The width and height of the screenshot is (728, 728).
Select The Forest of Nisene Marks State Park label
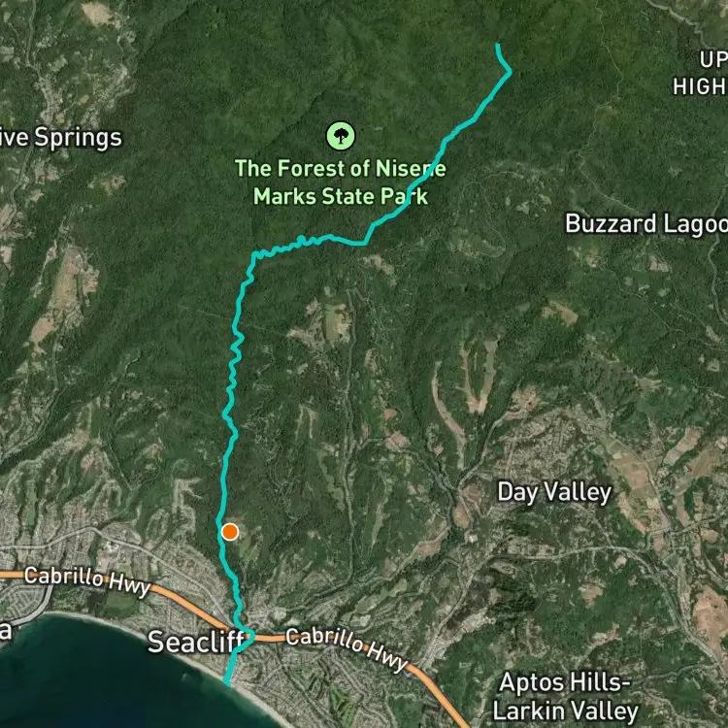(341, 182)
